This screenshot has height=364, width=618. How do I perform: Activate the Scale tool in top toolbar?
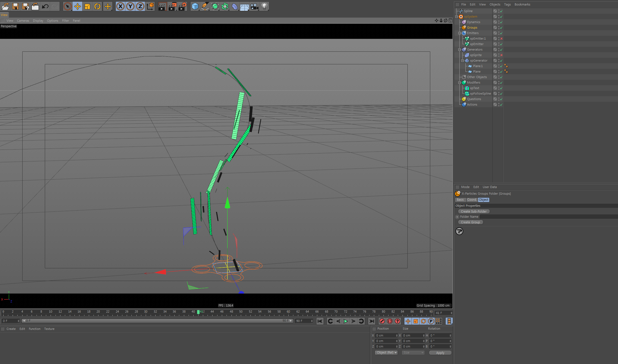87,6
